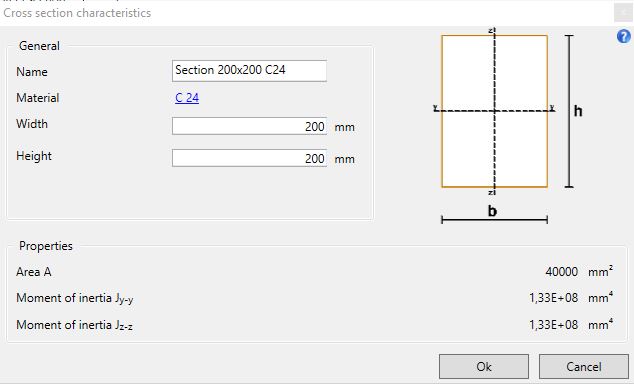Viewport: 634px width, 384px height.
Task: Open the blue help question mark icon
Action: (x=623, y=36)
